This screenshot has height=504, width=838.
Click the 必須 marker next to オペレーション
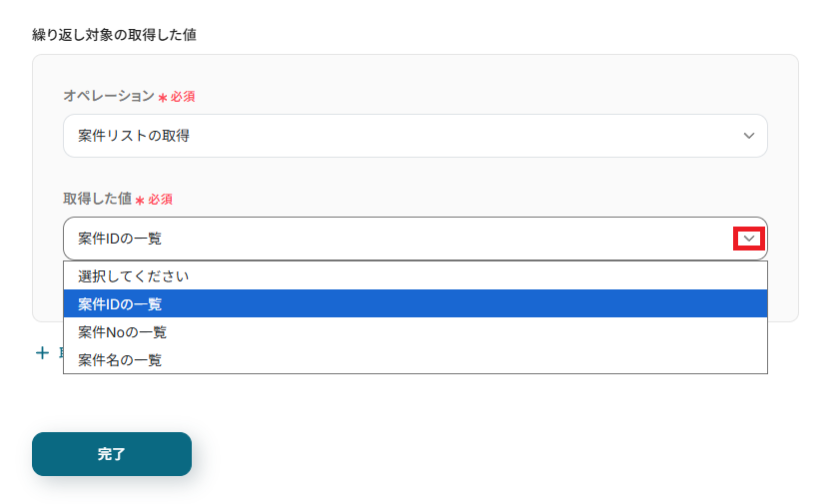(x=183, y=97)
